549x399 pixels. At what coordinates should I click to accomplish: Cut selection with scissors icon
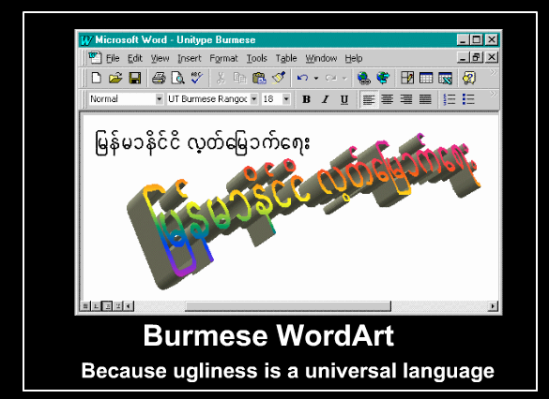(221, 78)
